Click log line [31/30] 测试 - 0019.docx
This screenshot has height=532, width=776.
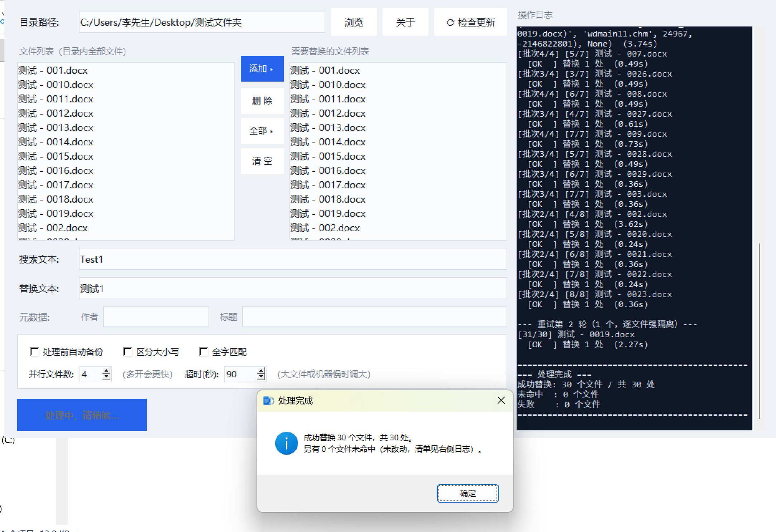(576, 334)
